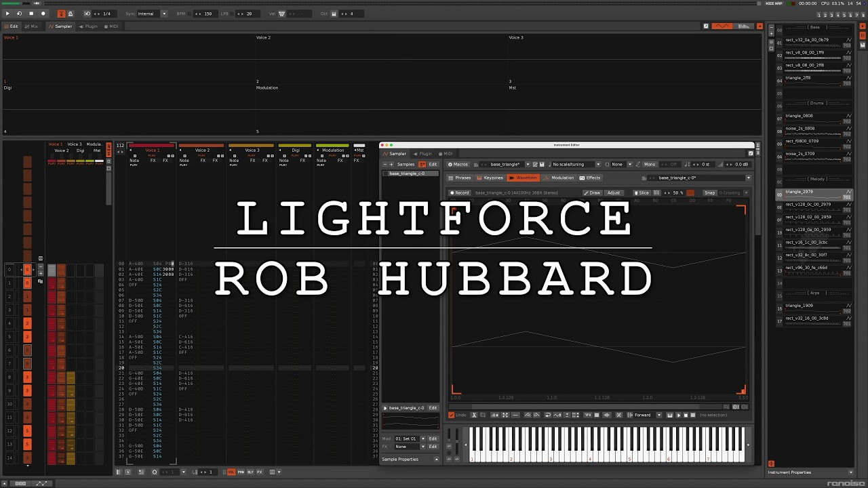
Task: Click Edit next to the Samples list
Action: [x=433, y=164]
